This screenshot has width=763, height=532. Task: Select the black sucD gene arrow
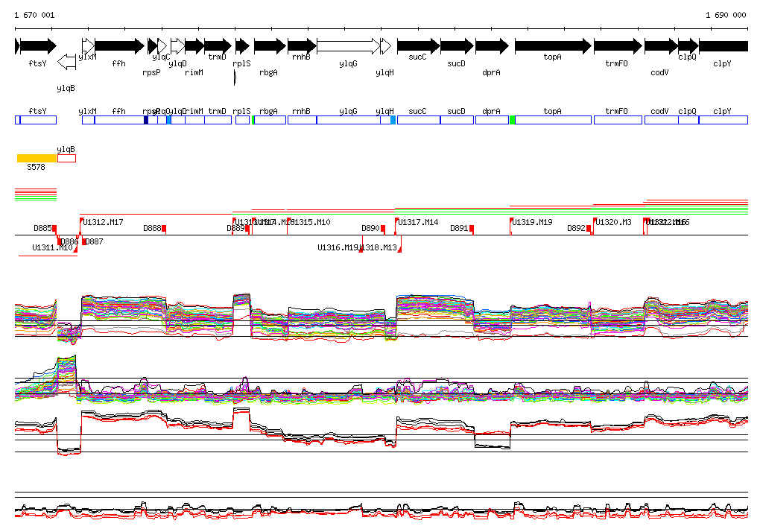(x=457, y=46)
